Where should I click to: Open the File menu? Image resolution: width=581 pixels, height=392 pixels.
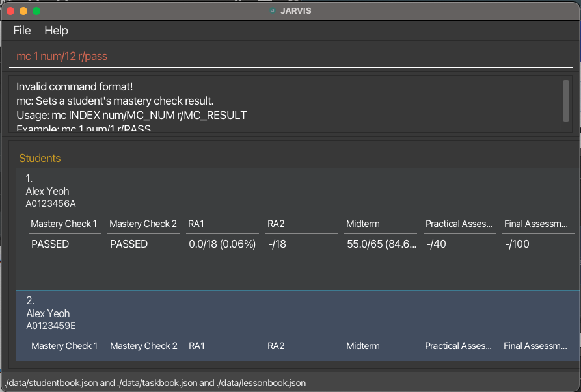coord(22,31)
